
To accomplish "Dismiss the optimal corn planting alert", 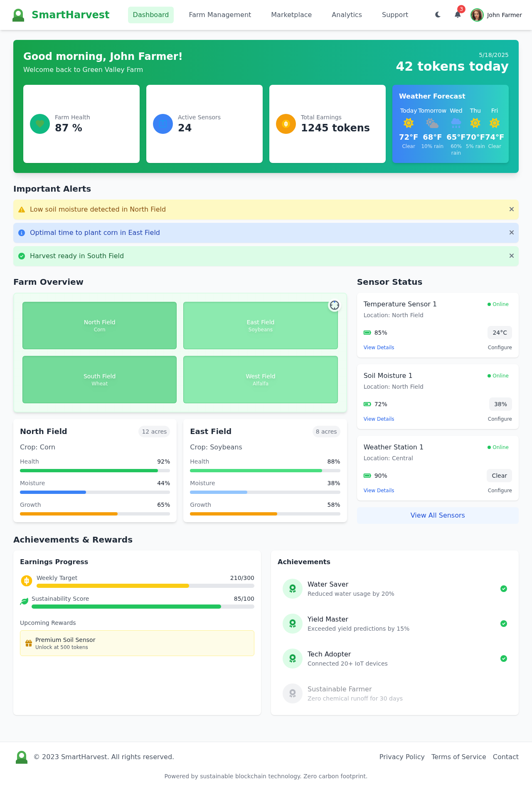I will coord(512,232).
